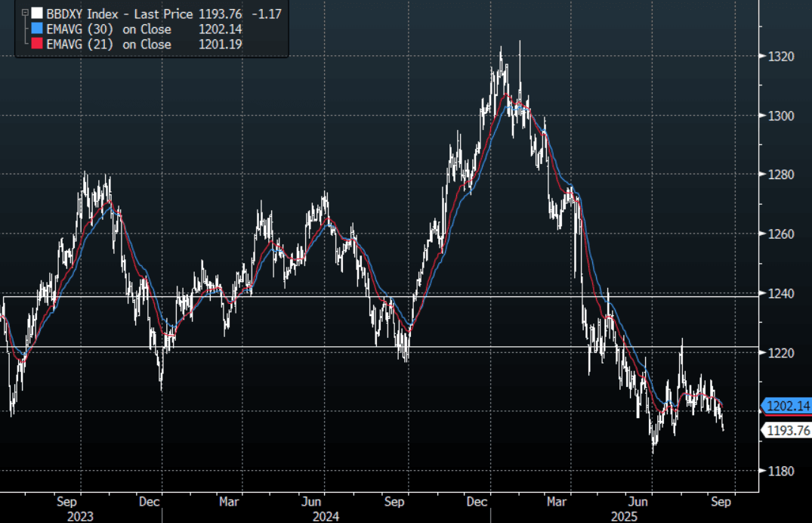Click the 2023 year label on time axis
Viewport: 812px width, 523px height.
point(80,517)
